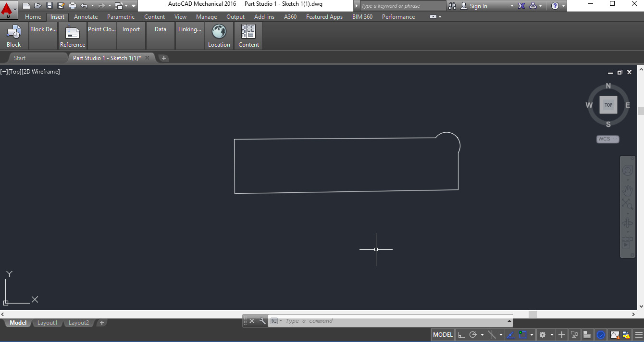Open the Help question mark
644x342 pixels.
[555, 6]
